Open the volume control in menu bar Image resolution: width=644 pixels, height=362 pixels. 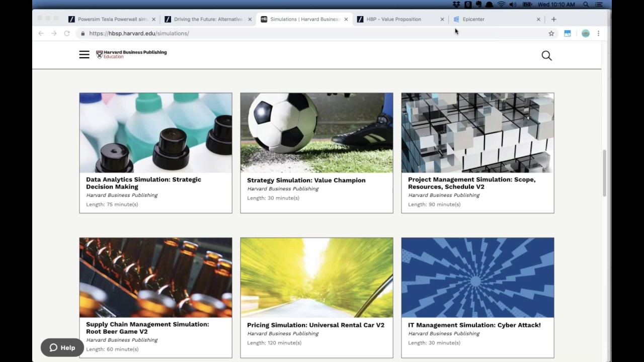click(513, 5)
